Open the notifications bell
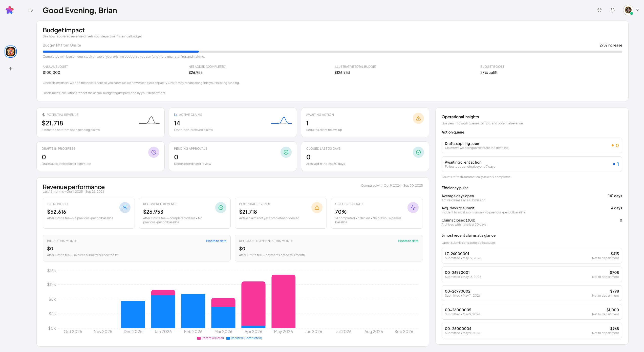The width and height of the screenshot is (644, 352). (613, 10)
